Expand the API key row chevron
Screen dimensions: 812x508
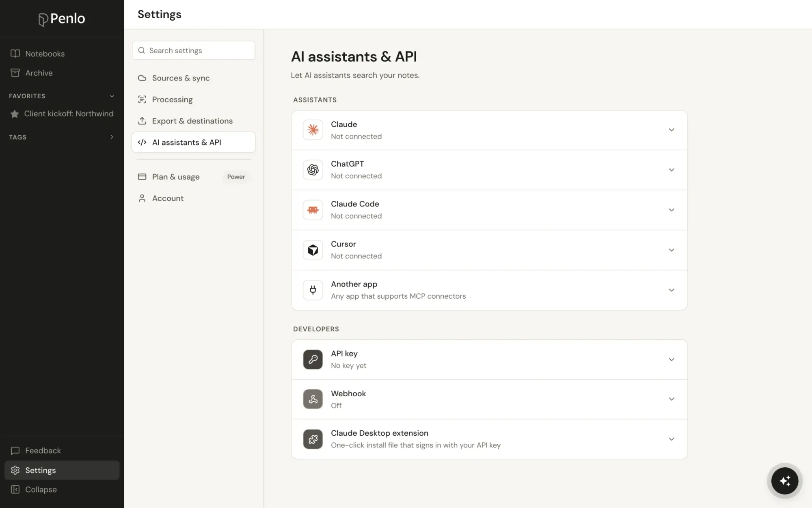point(672,359)
